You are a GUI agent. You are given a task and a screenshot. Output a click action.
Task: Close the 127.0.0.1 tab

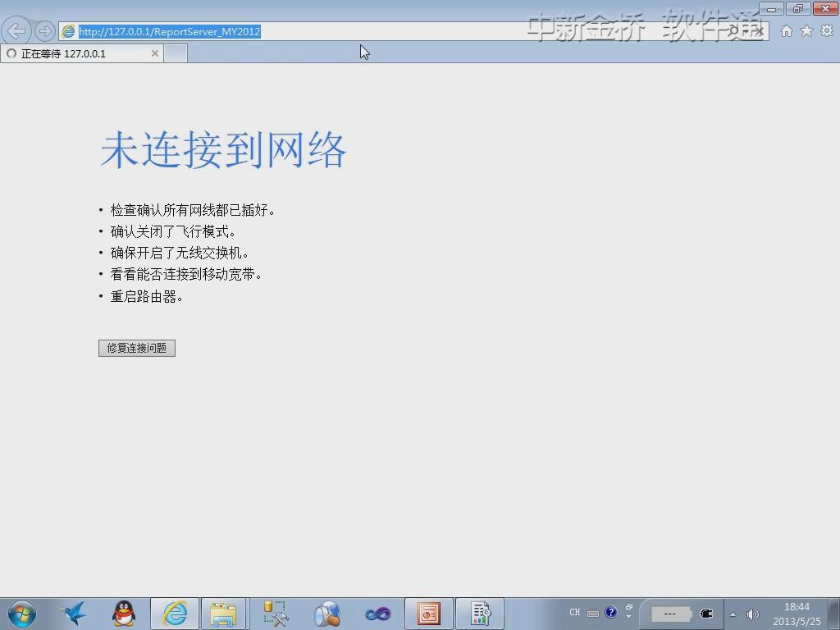pyautogui.click(x=155, y=53)
